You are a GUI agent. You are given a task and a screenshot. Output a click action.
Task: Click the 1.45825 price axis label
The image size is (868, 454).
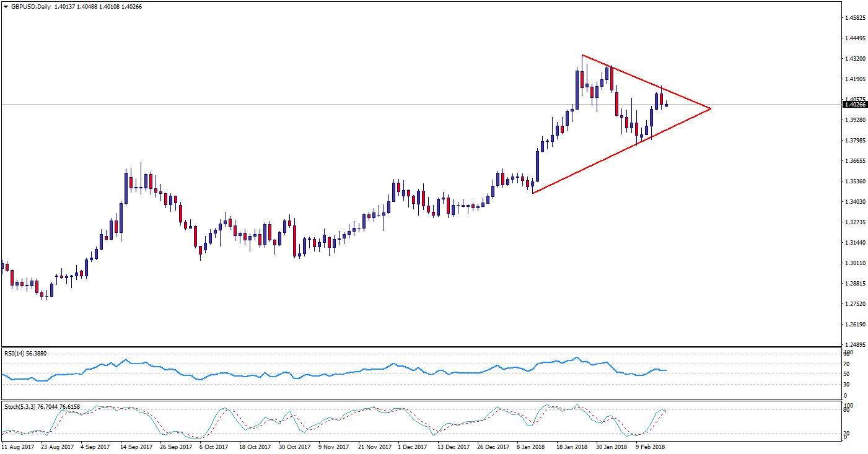point(854,18)
